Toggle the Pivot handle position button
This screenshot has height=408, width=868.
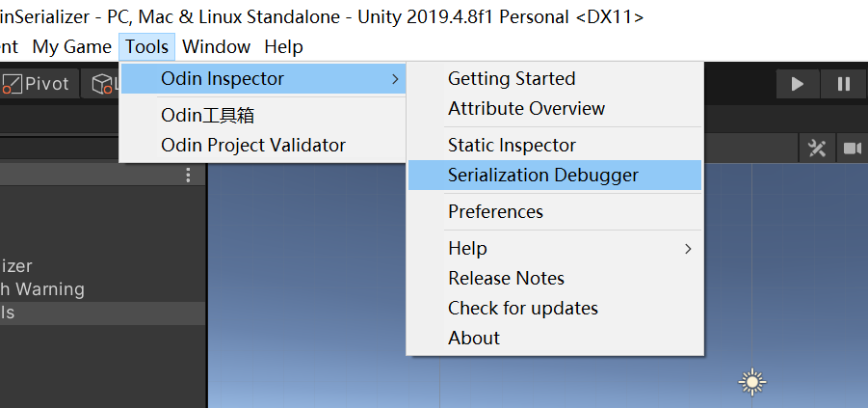tap(38, 84)
